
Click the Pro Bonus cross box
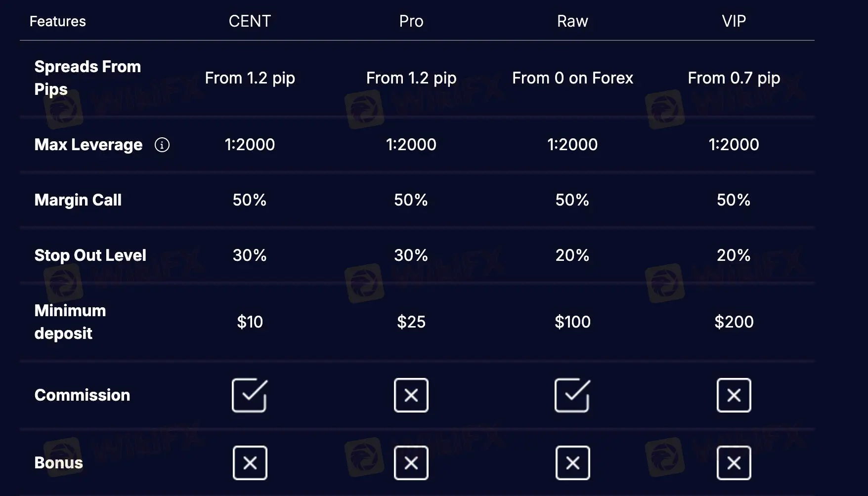click(411, 463)
